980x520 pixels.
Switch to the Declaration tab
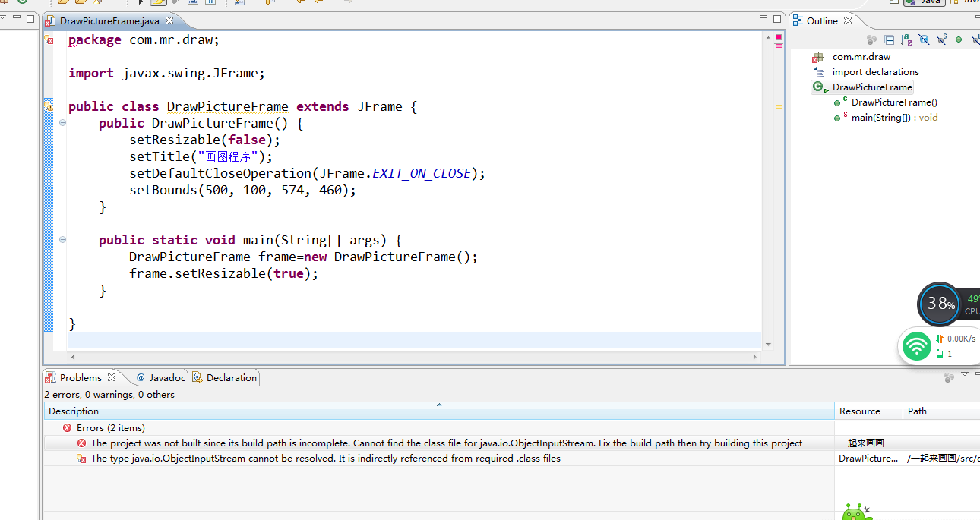pos(225,377)
